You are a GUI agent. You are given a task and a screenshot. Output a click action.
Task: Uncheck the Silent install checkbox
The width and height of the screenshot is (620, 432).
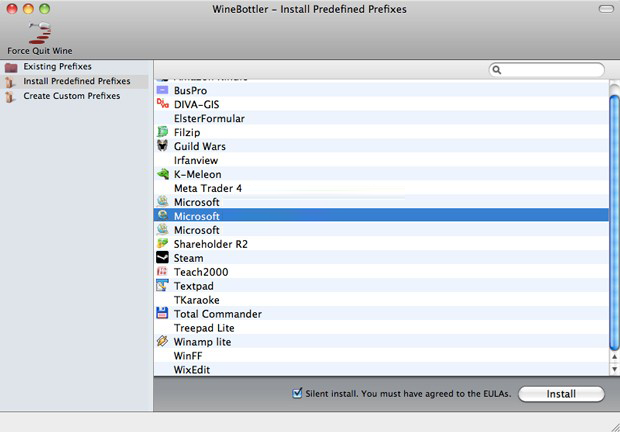(297, 394)
